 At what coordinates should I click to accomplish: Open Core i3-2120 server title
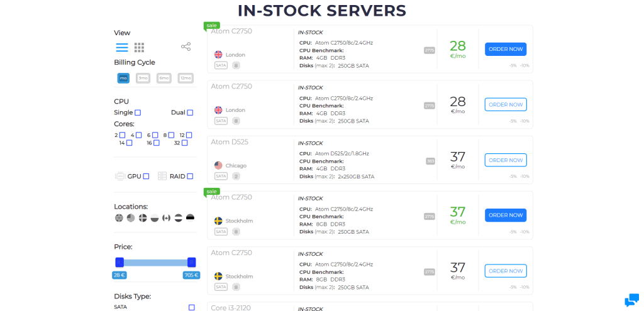(231, 307)
